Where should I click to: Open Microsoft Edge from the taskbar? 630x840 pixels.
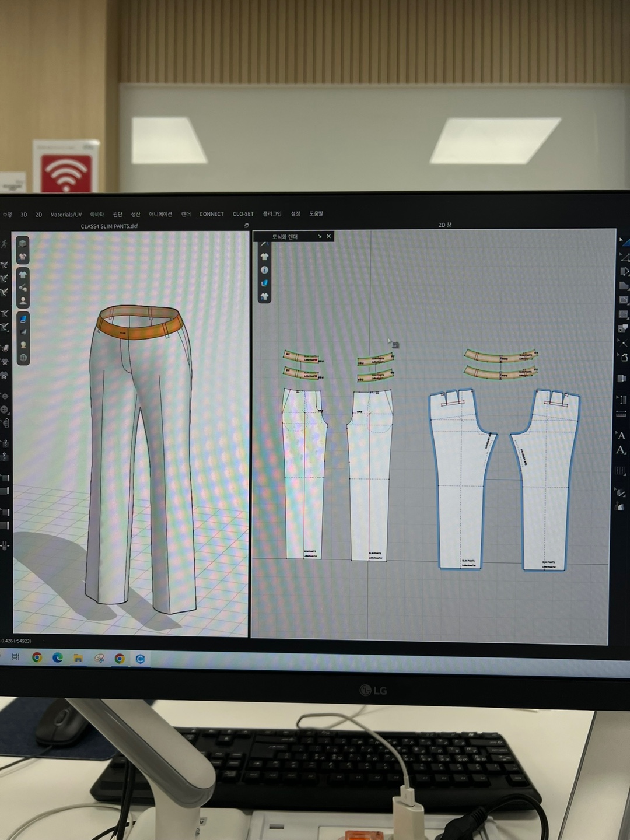(57, 658)
